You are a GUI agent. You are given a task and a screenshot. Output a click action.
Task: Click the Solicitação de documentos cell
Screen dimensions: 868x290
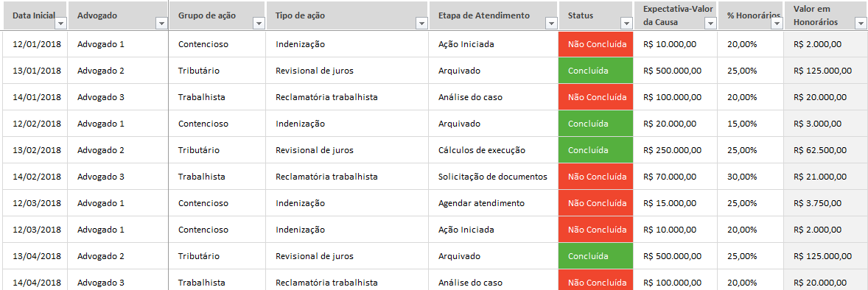(x=494, y=177)
